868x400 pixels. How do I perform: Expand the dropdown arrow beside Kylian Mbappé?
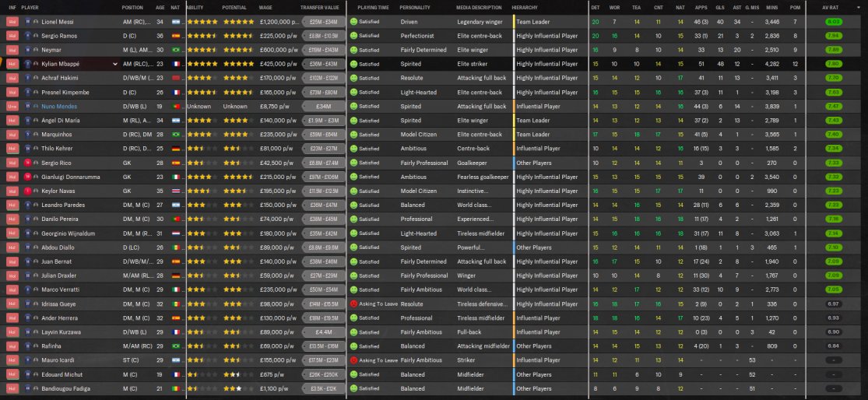pos(115,64)
